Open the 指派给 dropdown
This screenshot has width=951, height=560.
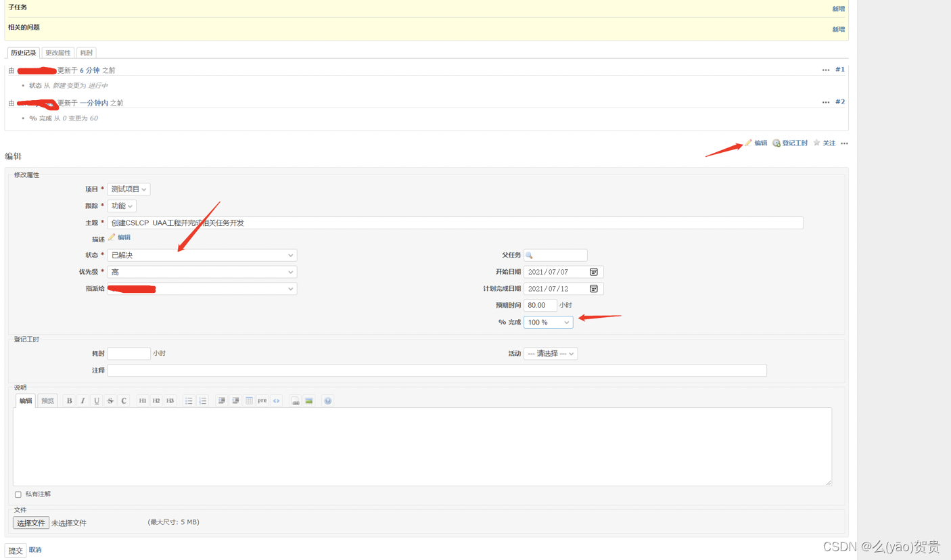tap(202, 289)
